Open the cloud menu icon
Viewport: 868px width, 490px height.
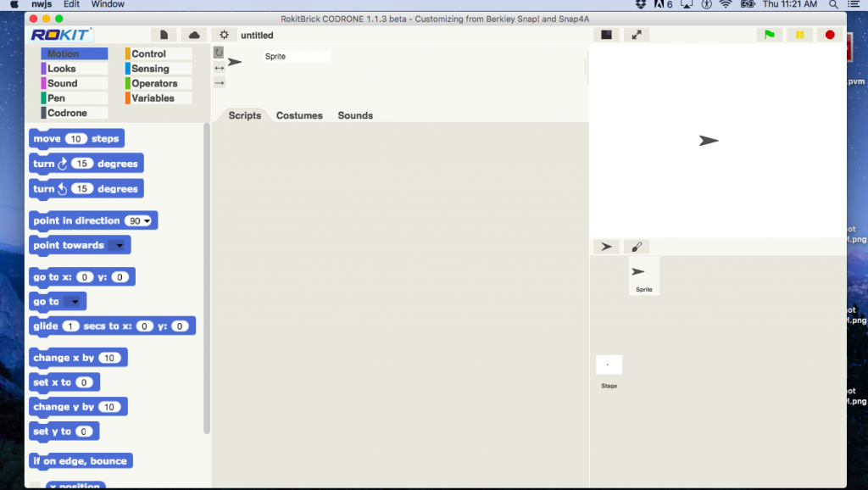pos(194,35)
